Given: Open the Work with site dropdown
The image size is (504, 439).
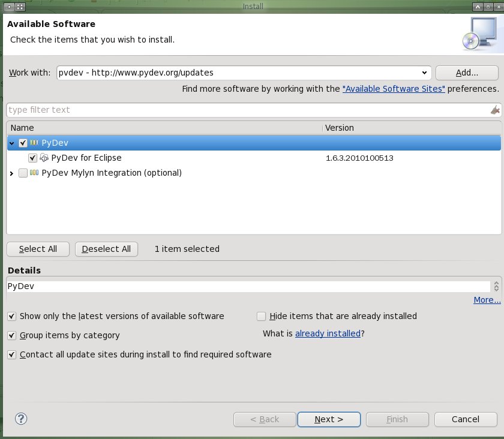Looking at the screenshot, I should coord(424,73).
